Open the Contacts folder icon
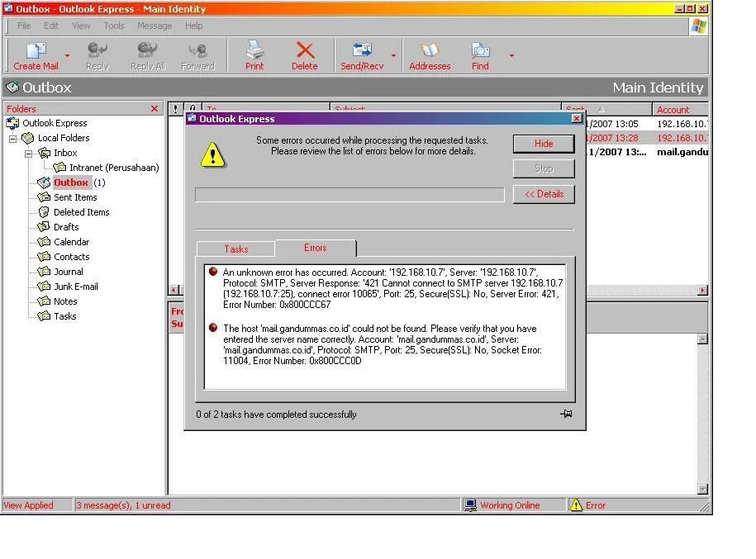 coord(44,257)
